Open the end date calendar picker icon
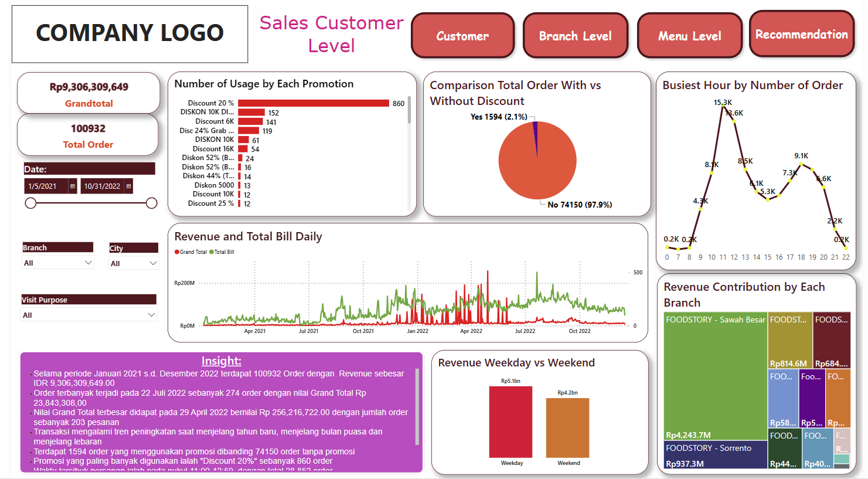Image resolution: width=868 pixels, height=479 pixels. (128, 186)
